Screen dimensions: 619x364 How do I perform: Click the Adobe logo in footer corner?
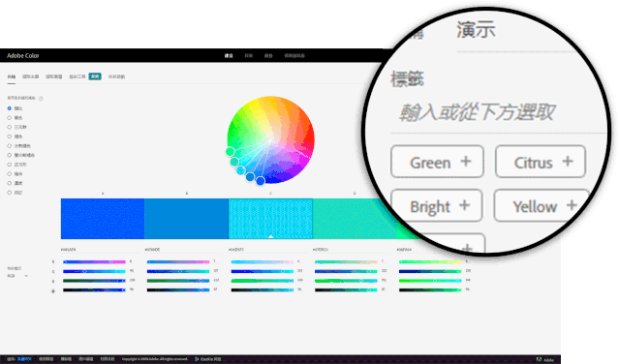[545, 359]
